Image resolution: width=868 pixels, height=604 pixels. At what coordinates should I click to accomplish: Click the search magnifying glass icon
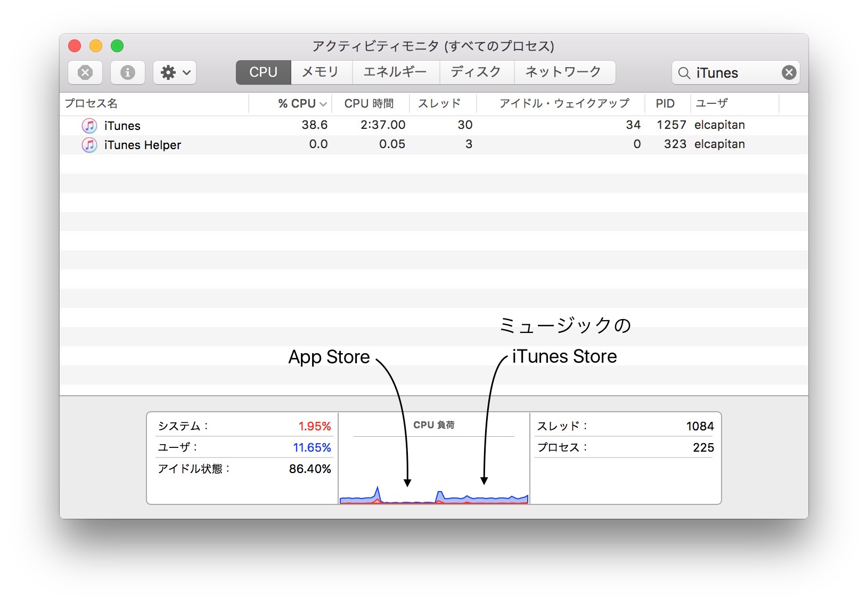[x=684, y=73]
